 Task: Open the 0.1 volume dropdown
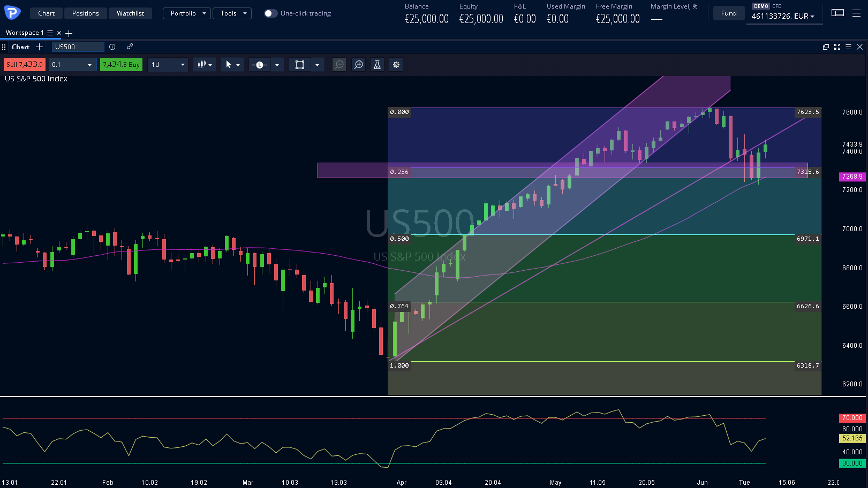pos(73,65)
